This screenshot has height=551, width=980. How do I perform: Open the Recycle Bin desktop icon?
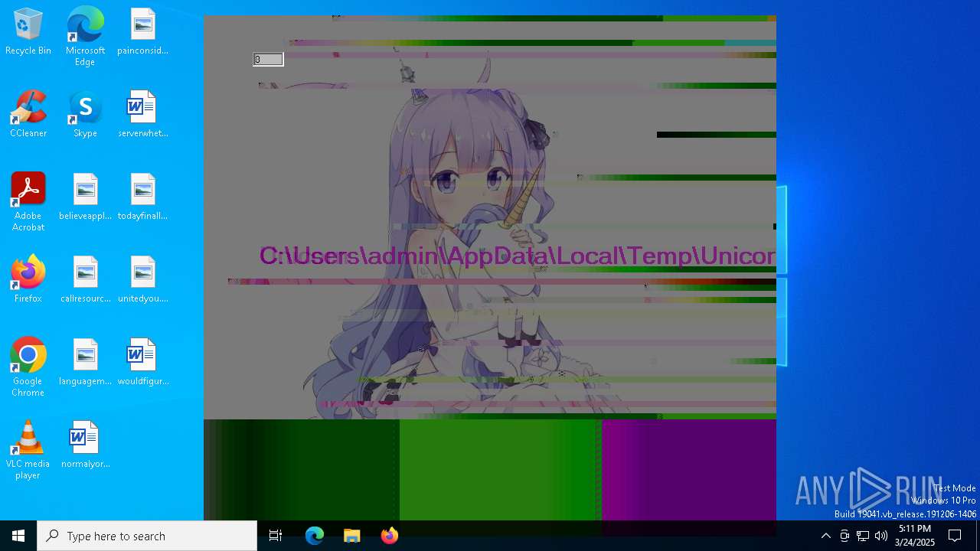[28, 32]
